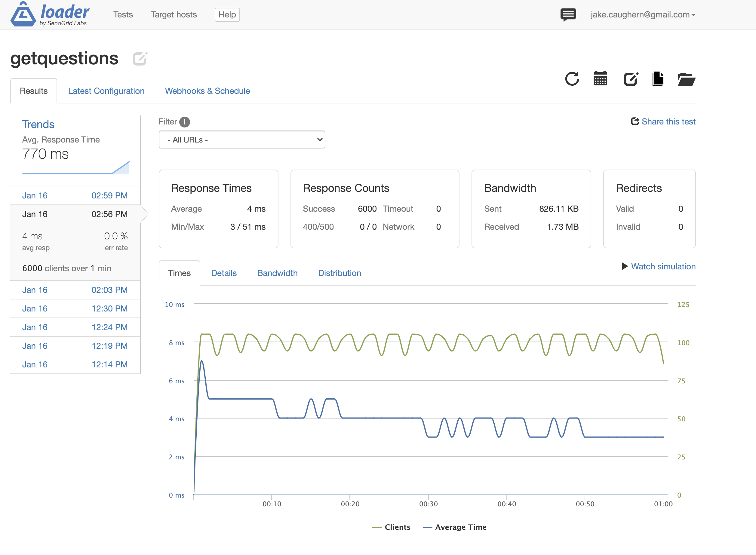Switch to the Details chart tab
756x555 pixels.
224,273
